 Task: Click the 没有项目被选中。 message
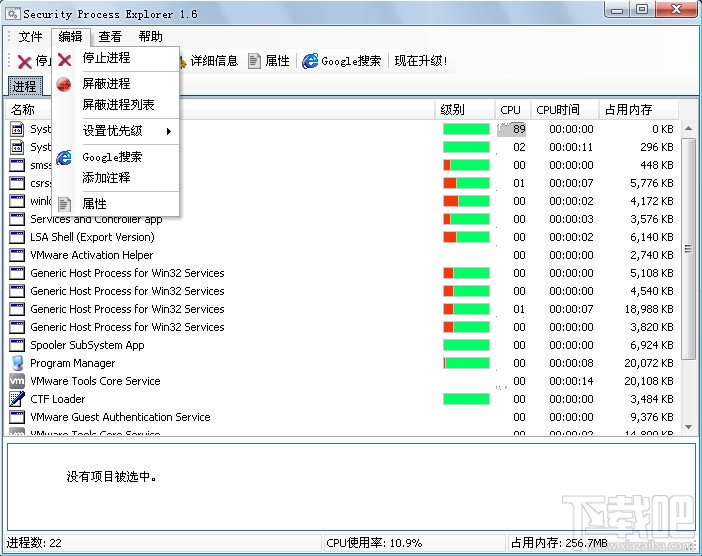[x=111, y=477]
